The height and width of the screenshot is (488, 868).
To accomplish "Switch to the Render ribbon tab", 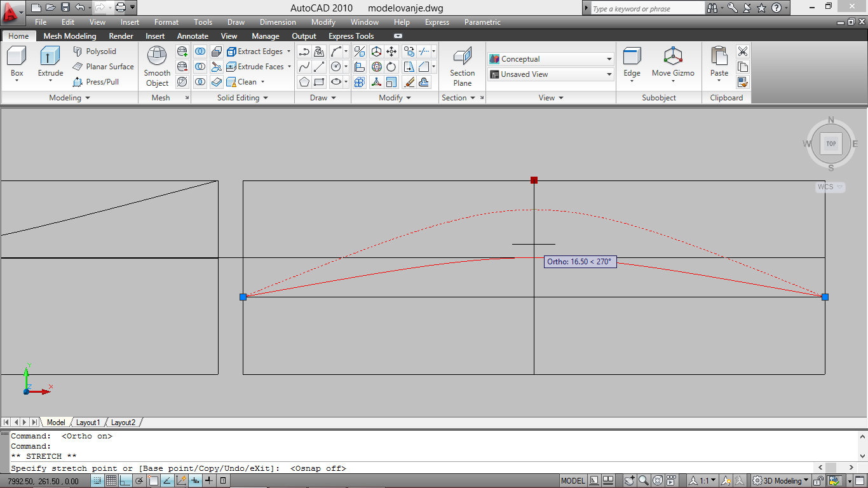I will pyautogui.click(x=121, y=36).
